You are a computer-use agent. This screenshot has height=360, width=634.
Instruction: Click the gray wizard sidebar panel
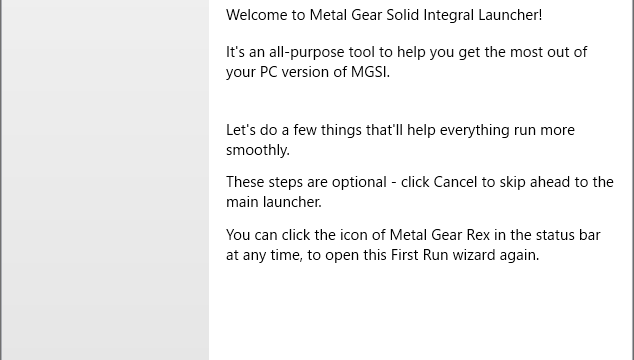coord(105,180)
